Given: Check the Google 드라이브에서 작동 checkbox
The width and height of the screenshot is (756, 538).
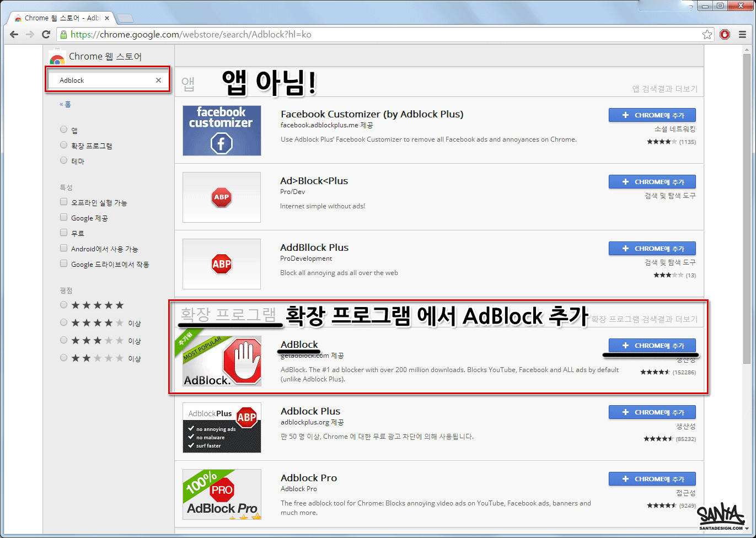Looking at the screenshot, I should click(64, 263).
